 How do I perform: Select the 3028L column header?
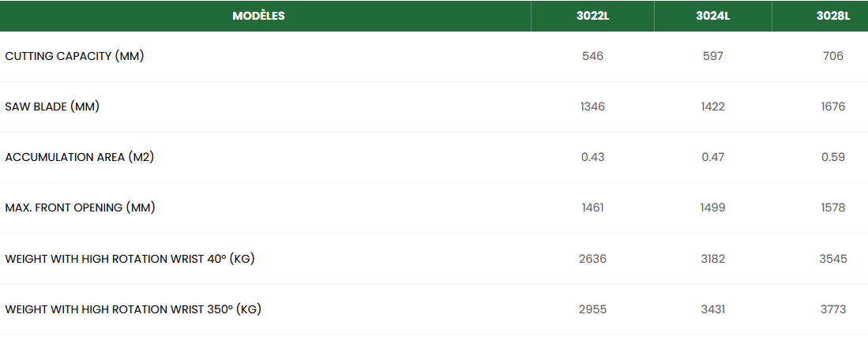click(x=833, y=16)
